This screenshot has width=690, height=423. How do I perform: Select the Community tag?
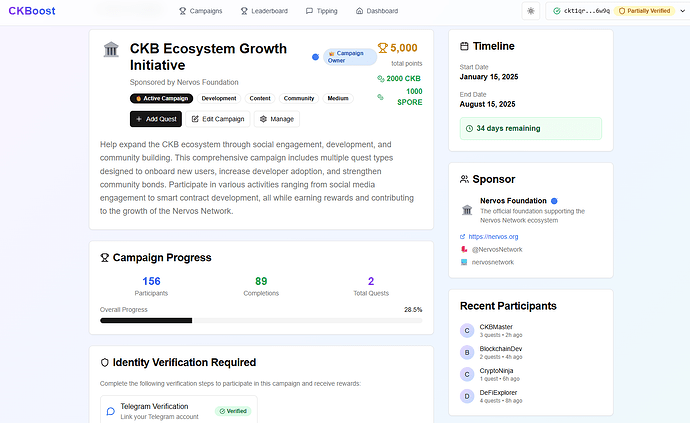[299, 99]
